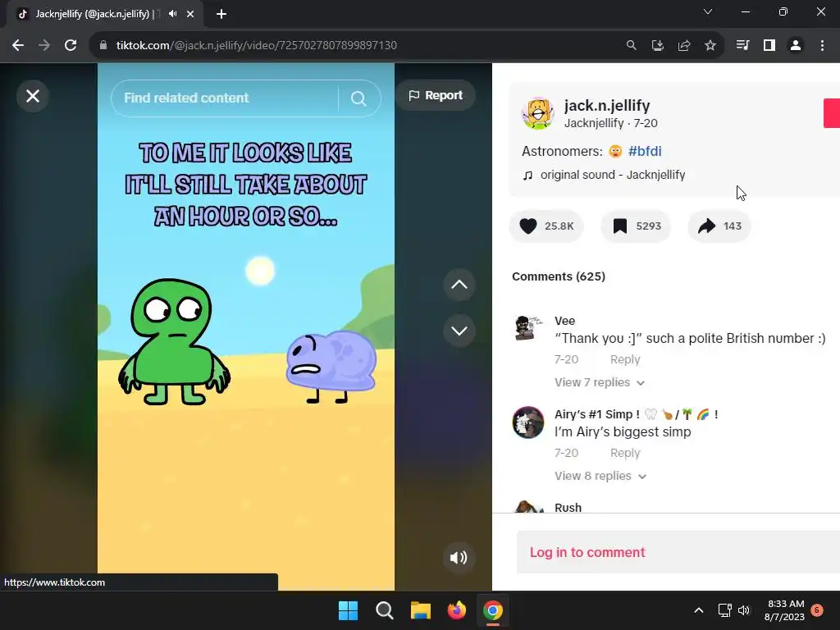Open a new browser tab

coord(221,14)
